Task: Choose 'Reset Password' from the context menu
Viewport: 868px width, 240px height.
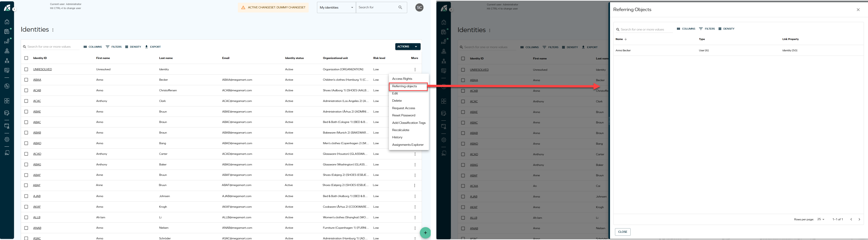Action: point(404,115)
